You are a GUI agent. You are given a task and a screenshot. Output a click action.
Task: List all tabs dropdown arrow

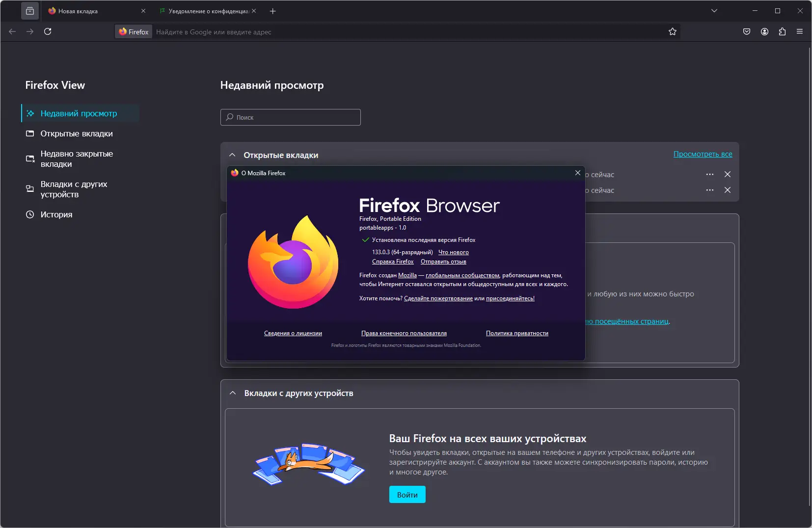(714, 11)
